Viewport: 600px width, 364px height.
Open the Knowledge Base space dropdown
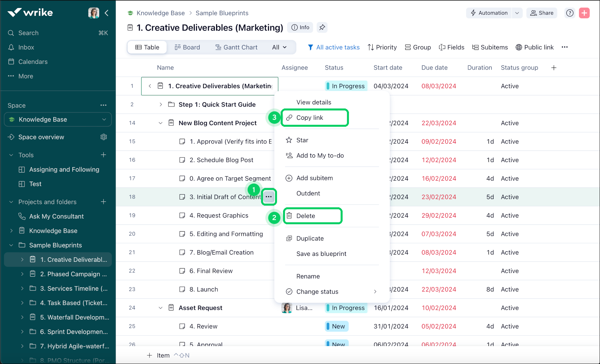point(104,119)
